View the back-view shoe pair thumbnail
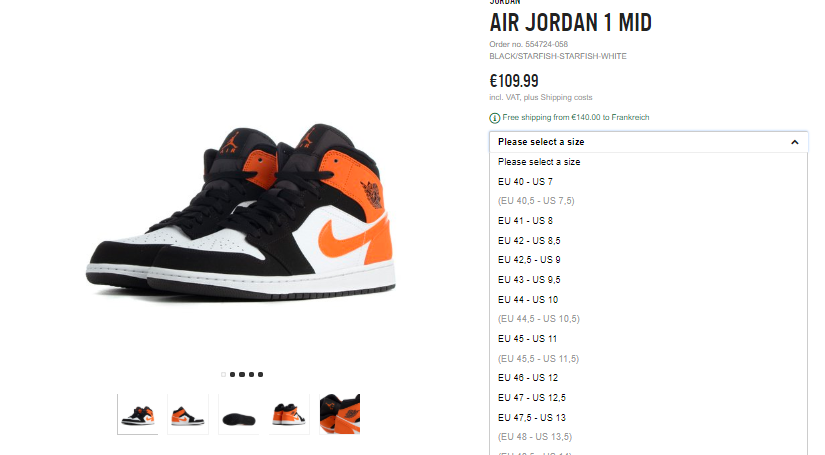The image size is (825, 455). click(289, 414)
